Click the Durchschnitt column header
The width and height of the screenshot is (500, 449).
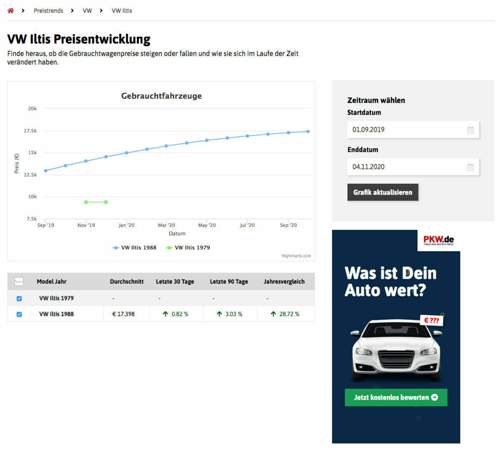(127, 282)
